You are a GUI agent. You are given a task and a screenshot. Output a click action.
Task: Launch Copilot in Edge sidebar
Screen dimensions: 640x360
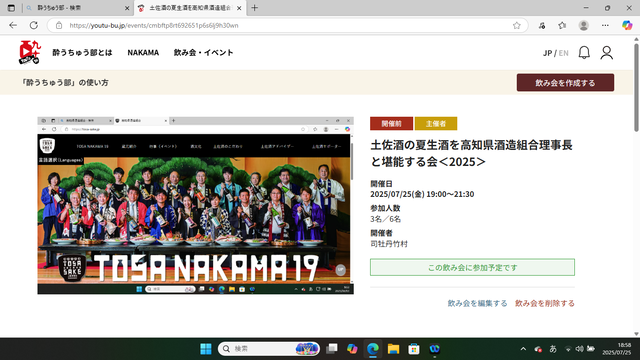[x=627, y=25]
